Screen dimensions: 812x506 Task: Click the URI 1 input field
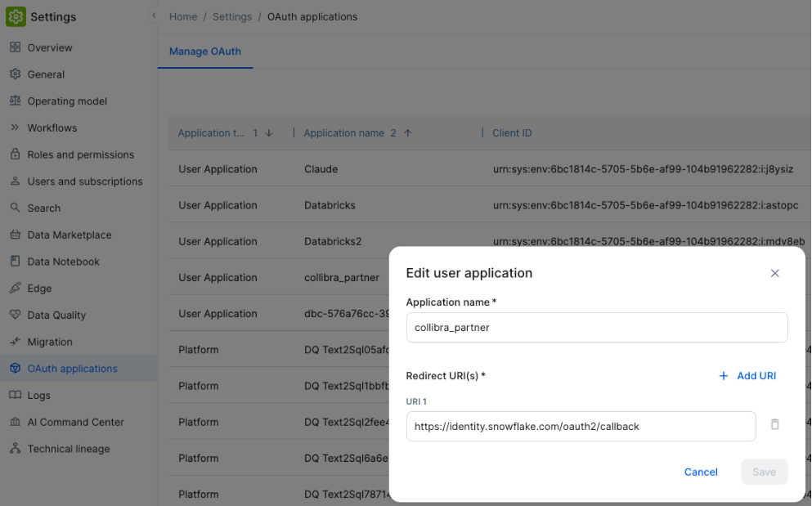click(x=581, y=426)
